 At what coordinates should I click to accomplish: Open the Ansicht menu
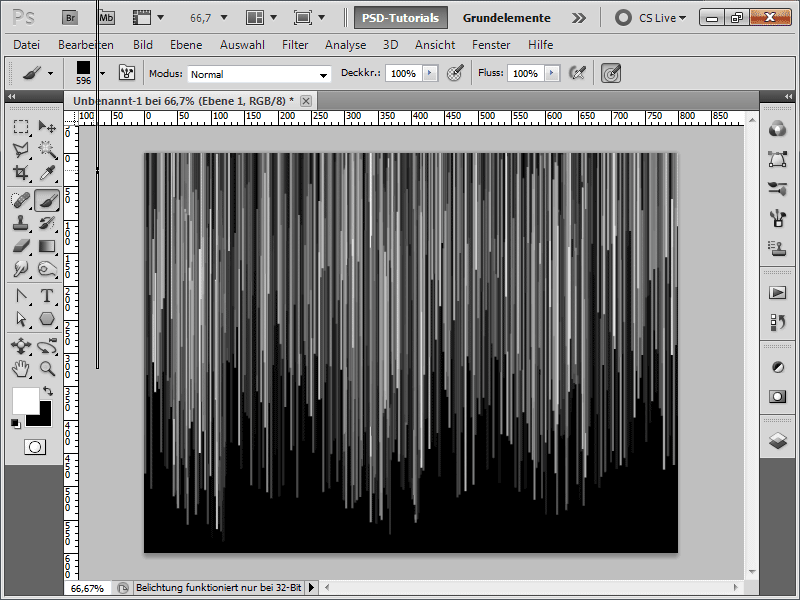tap(435, 45)
